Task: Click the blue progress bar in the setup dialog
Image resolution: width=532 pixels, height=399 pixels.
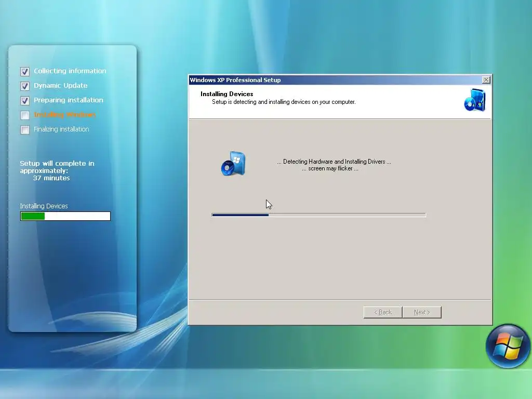Action: point(318,215)
